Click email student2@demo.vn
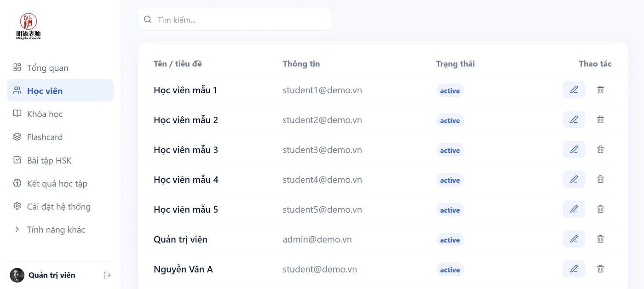This screenshot has height=289, width=644. point(322,120)
